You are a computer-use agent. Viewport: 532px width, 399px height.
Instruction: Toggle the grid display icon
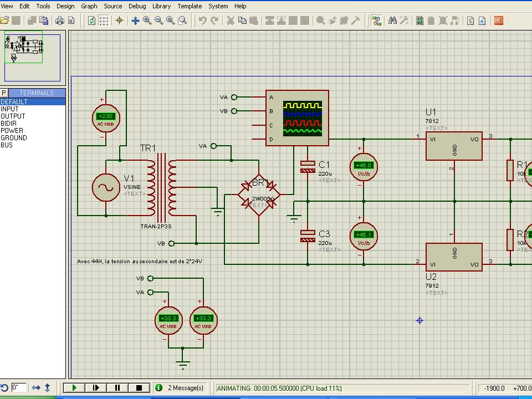[104, 21]
